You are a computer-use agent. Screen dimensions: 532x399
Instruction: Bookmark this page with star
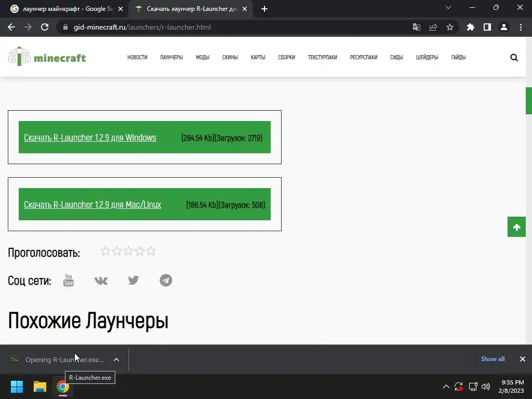point(450,27)
